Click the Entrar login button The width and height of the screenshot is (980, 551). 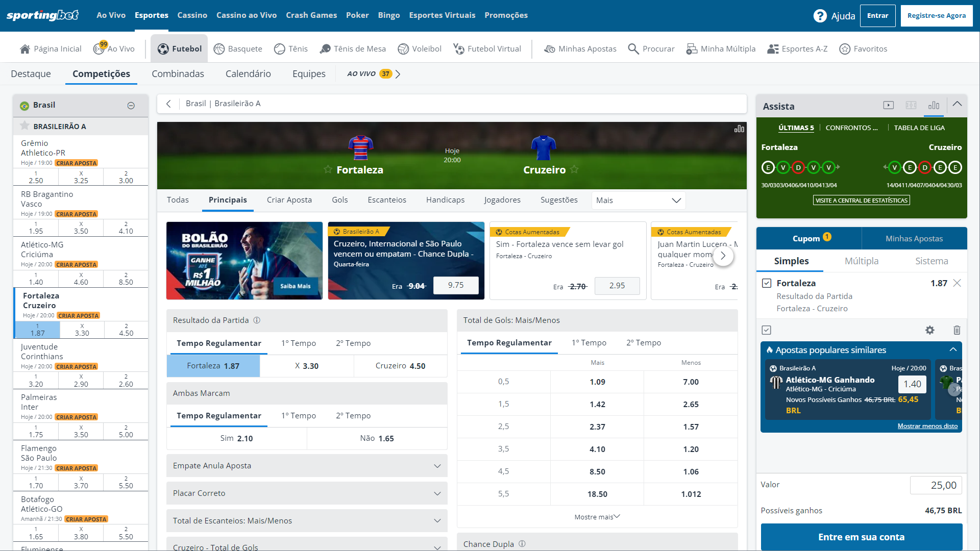[878, 16]
